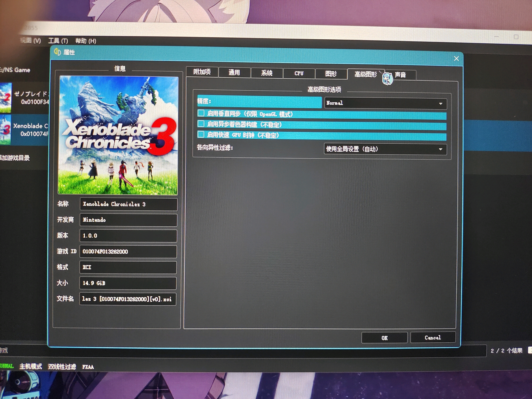Click the 各向异性过滤 label
532x399 pixels.
coord(215,147)
